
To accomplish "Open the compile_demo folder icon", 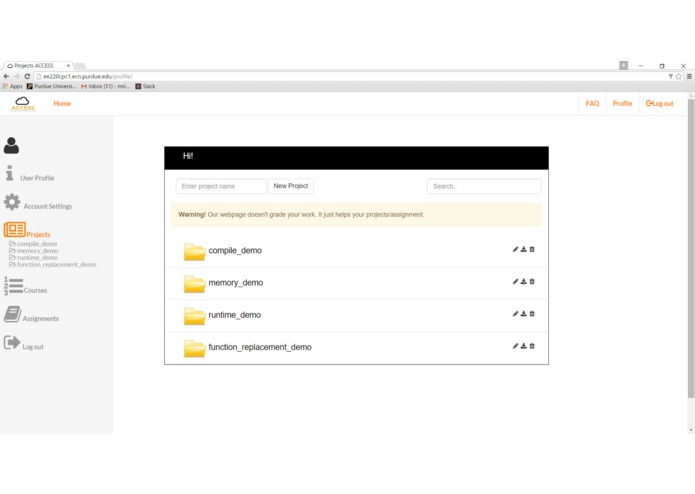I will [195, 252].
